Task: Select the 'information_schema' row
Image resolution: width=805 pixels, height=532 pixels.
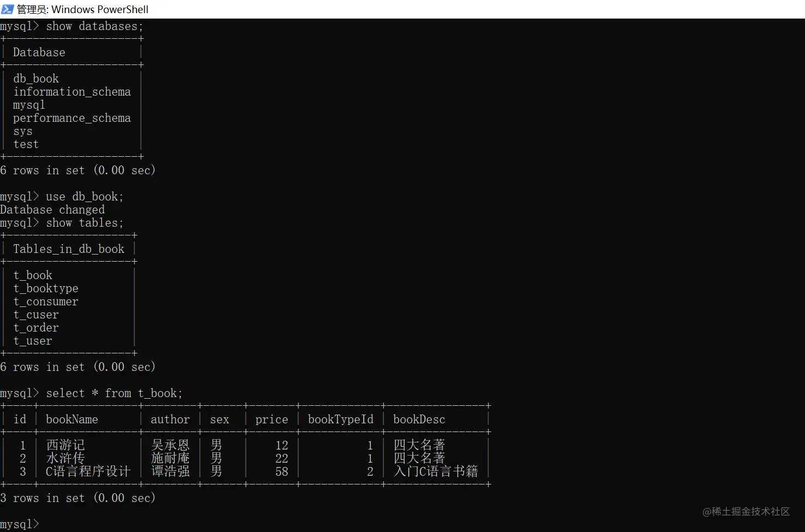Action: click(x=72, y=92)
